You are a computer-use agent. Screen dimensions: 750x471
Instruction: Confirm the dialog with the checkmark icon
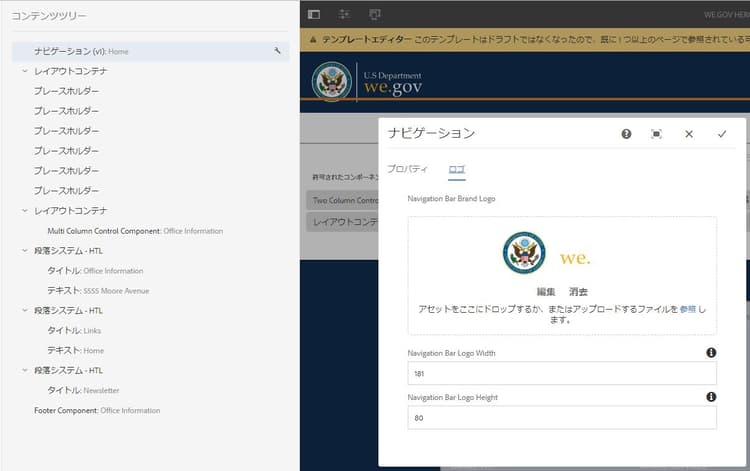click(722, 134)
